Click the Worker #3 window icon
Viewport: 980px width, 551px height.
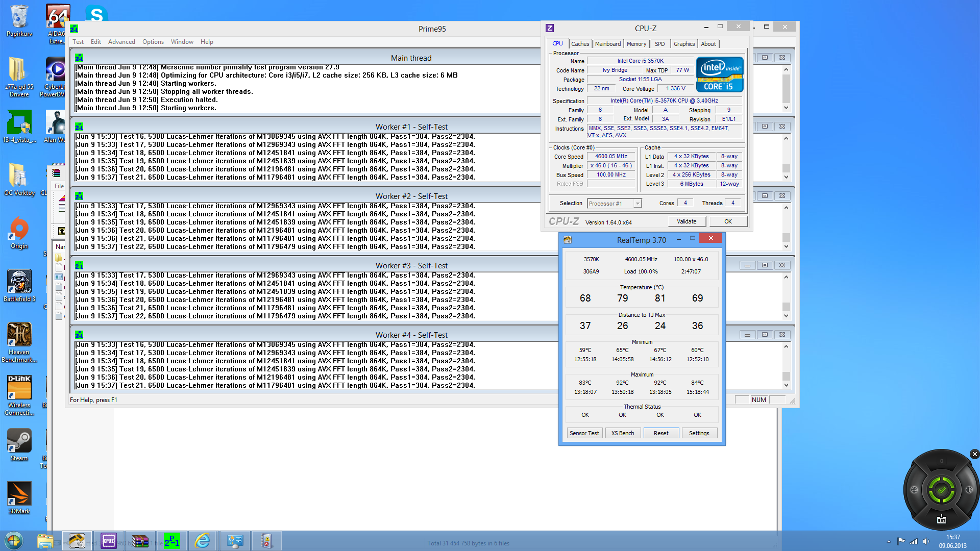coord(79,265)
